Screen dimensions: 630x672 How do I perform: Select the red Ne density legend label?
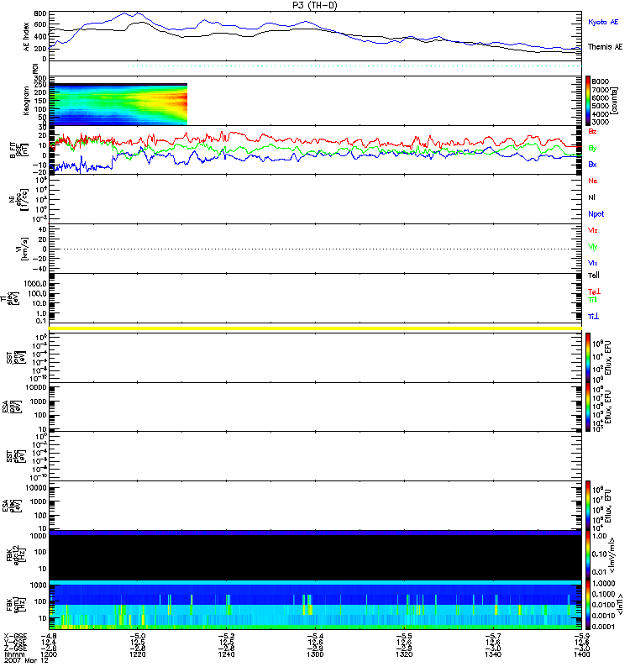coord(592,181)
